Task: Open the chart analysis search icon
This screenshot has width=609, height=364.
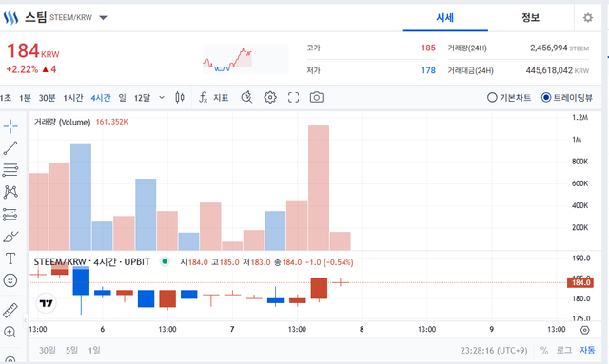Action: coord(246,97)
